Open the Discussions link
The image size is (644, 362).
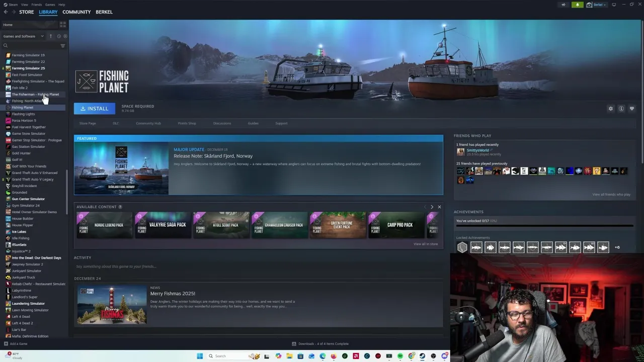(222, 123)
